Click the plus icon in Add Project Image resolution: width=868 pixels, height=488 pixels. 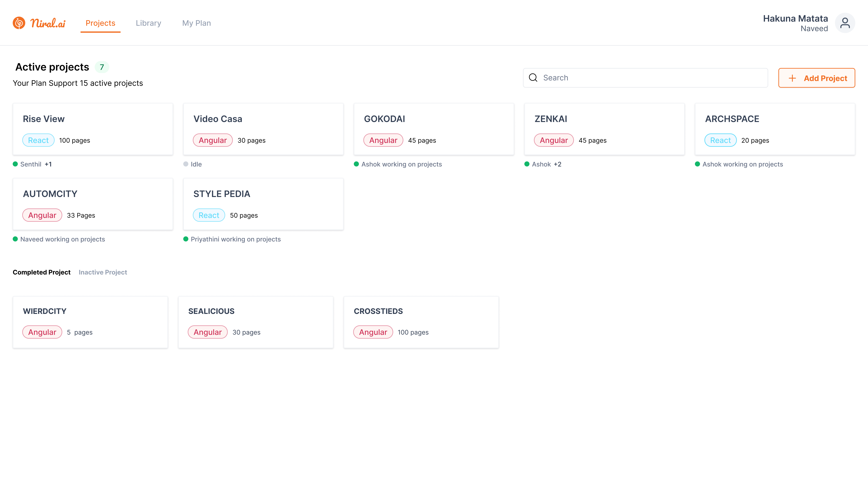point(792,78)
